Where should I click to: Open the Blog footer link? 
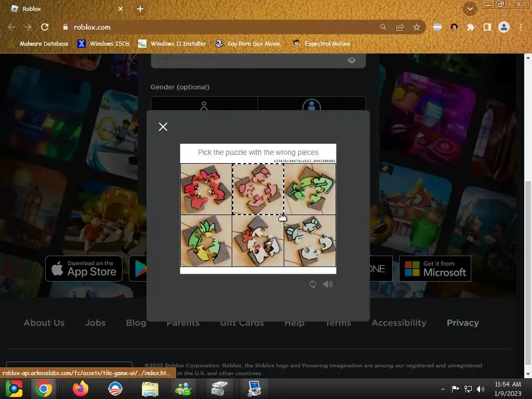[x=136, y=323]
